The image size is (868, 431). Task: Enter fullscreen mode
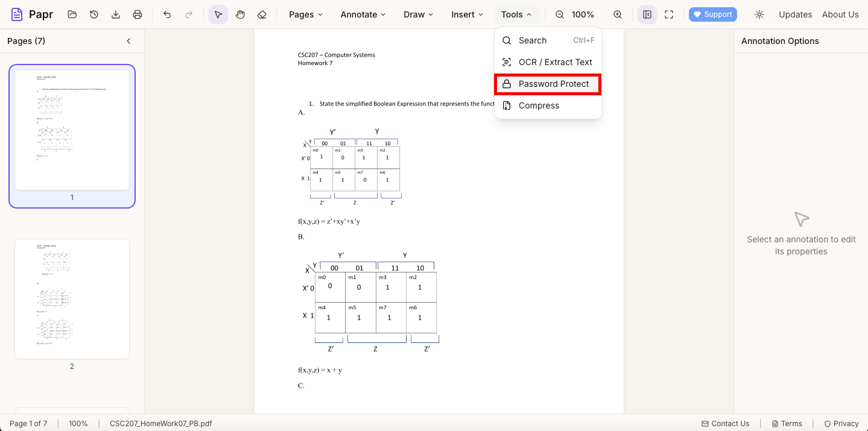coord(668,14)
